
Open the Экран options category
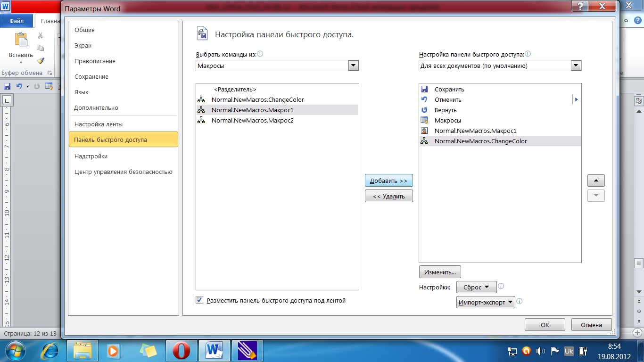click(123, 46)
